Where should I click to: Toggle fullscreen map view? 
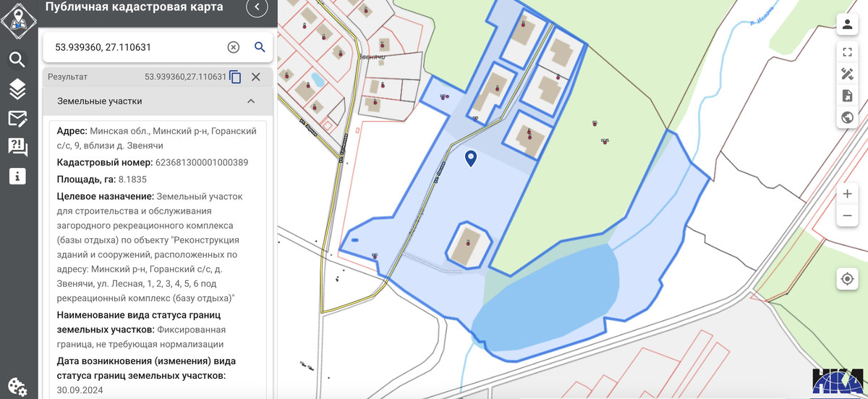(x=847, y=52)
